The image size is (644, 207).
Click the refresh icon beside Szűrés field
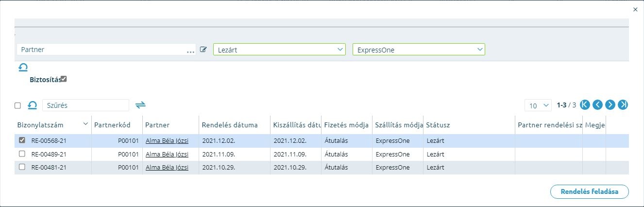32,105
